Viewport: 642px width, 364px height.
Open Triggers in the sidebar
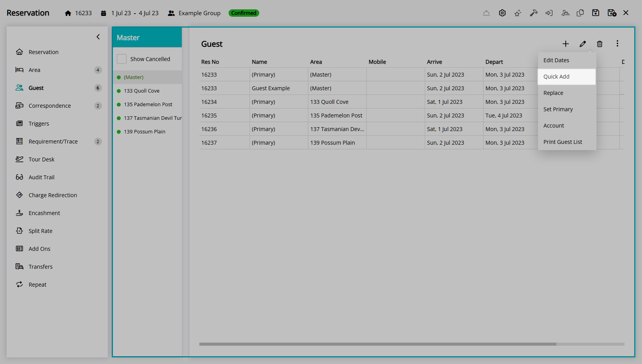(x=39, y=124)
